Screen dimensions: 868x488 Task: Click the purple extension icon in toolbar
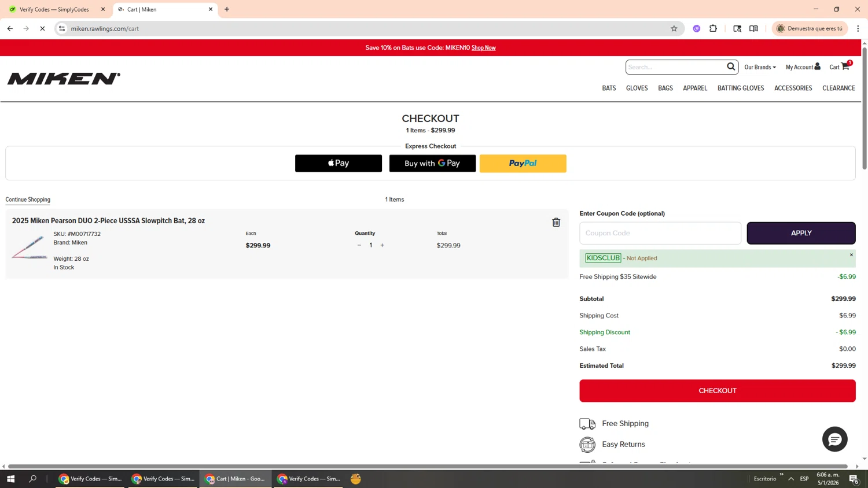(697, 28)
